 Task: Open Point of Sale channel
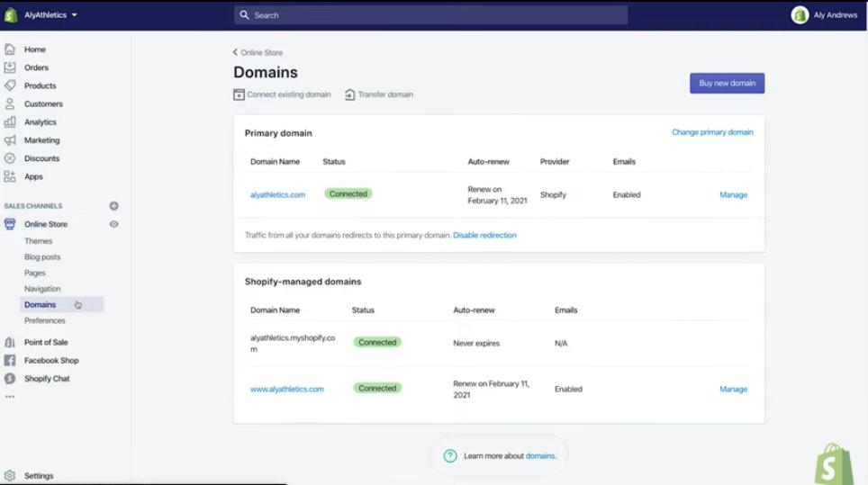point(46,342)
